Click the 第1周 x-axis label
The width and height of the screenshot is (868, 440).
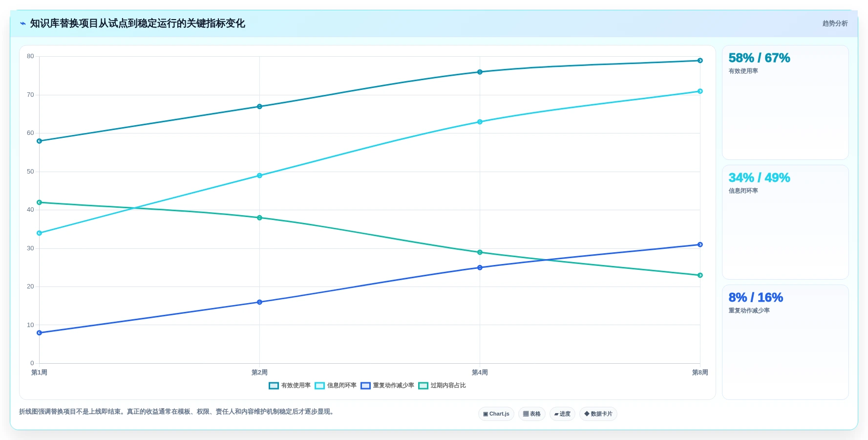40,373
